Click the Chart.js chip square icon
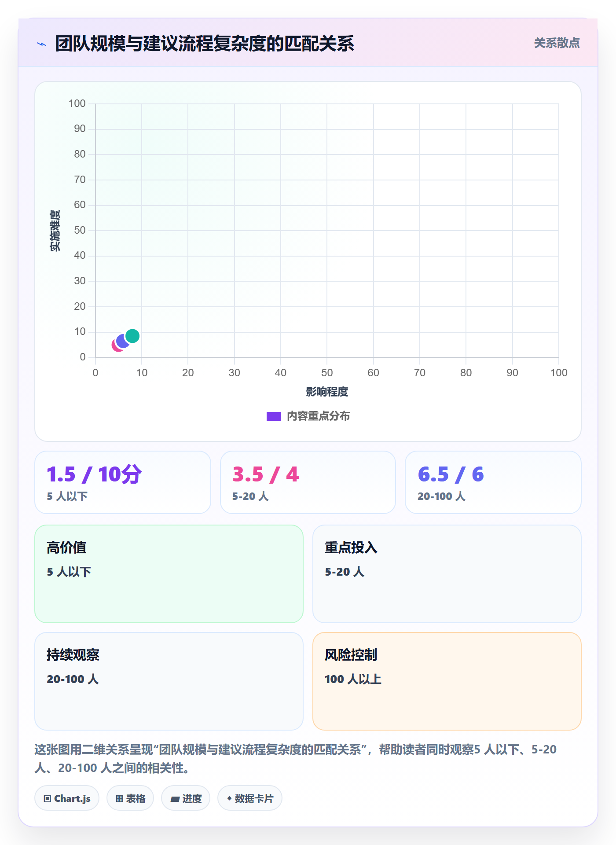 pyautogui.click(x=48, y=799)
